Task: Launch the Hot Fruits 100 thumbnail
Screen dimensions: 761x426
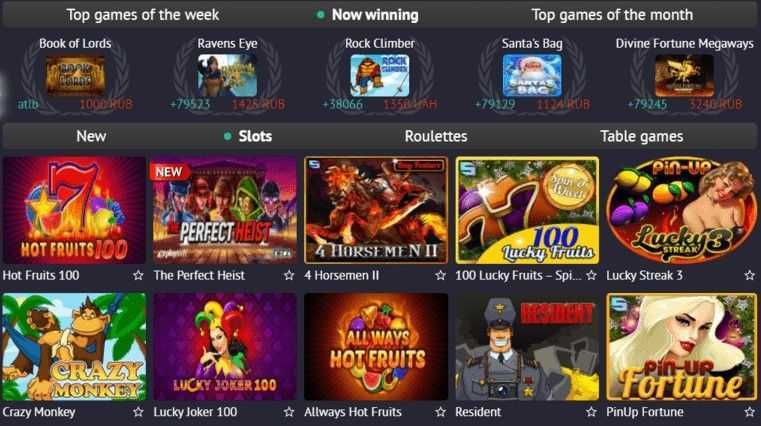Action: click(x=74, y=210)
